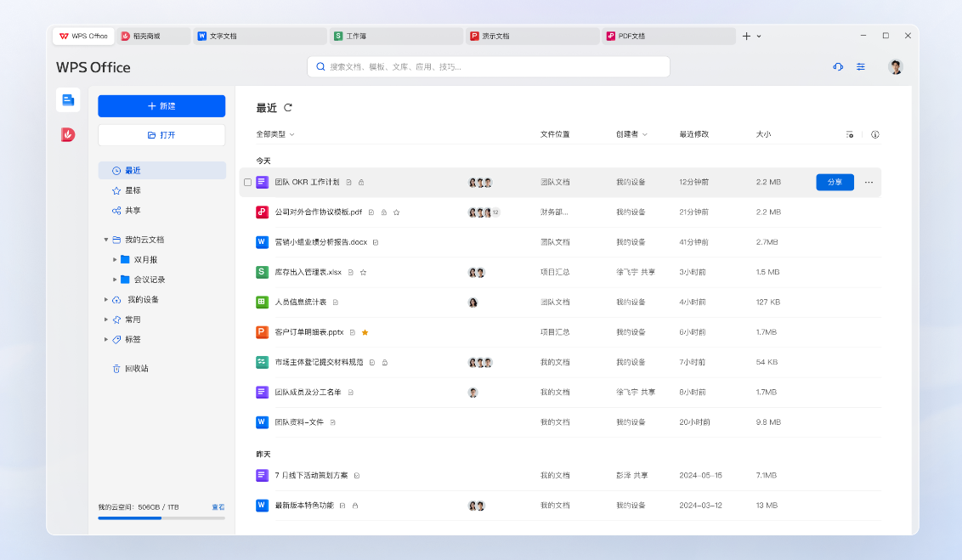The height and width of the screenshot is (560, 962).
Task: Click the user profile avatar
Action: [x=896, y=66]
